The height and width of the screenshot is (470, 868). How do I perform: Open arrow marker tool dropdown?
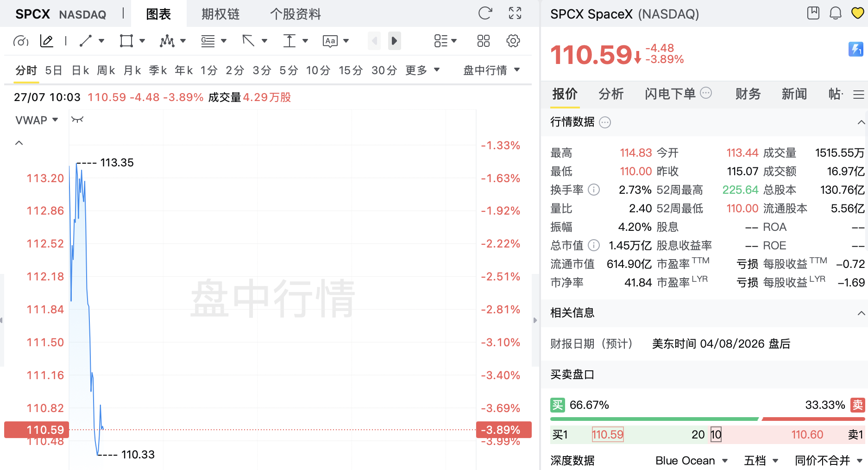point(264,41)
